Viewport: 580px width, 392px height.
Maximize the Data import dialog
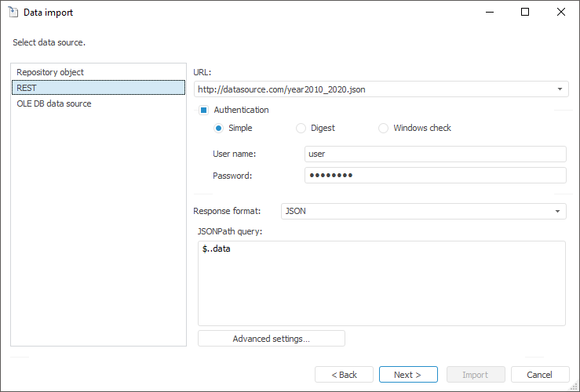click(525, 13)
